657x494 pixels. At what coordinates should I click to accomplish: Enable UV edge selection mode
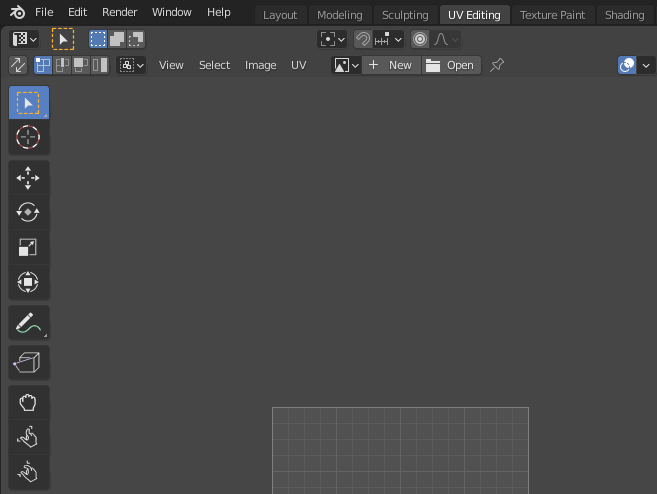click(x=62, y=65)
